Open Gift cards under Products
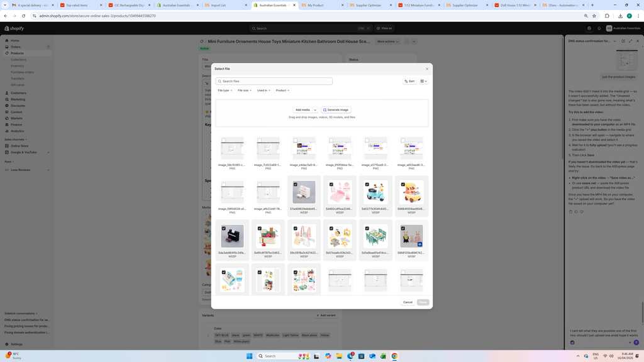The image size is (644, 362). 18,85
